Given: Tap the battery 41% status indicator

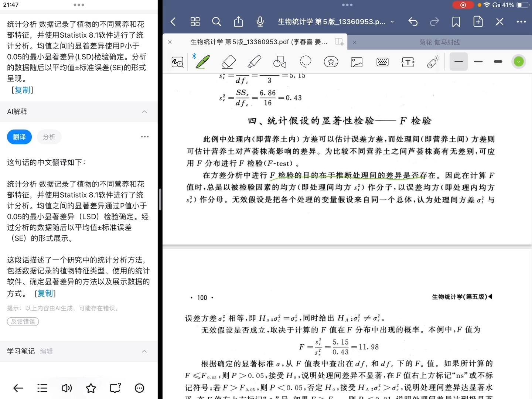Looking at the screenshot, I should 515,5.
